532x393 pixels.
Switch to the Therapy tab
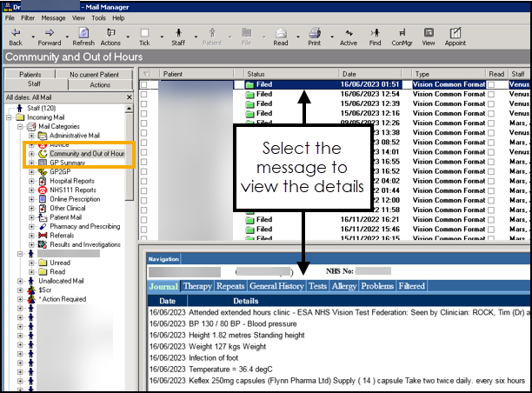tap(196, 285)
